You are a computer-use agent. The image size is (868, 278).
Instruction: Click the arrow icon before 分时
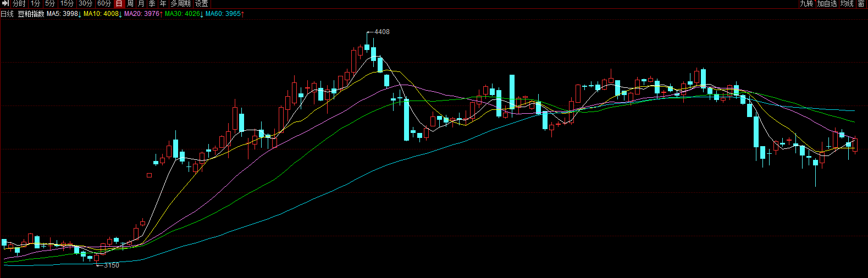pos(5,3)
